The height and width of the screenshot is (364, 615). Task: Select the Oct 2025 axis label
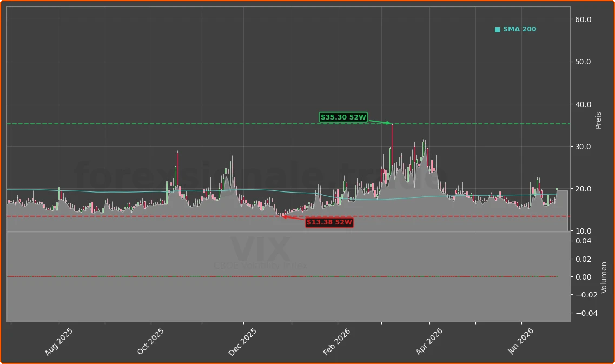pyautogui.click(x=150, y=342)
